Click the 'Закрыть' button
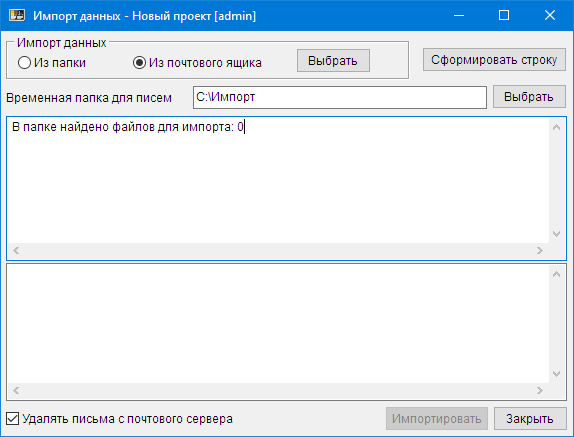This screenshot has width=574, height=437. point(530,418)
